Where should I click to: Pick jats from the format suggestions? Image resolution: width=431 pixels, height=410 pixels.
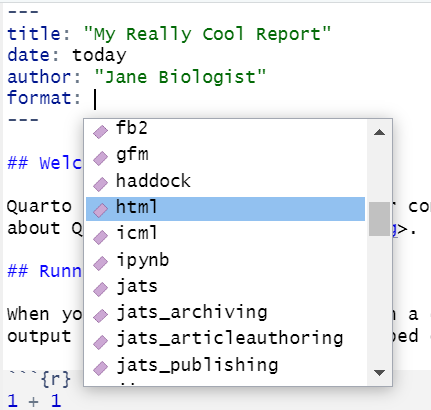(x=225, y=287)
